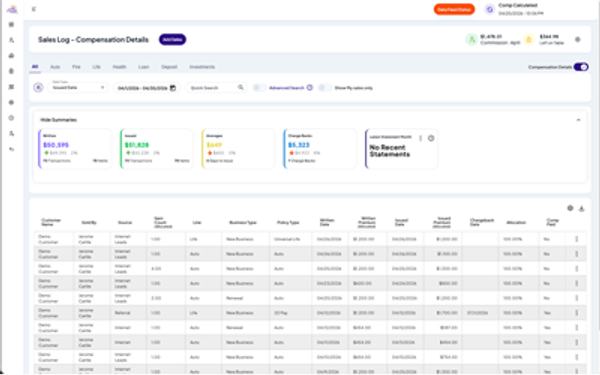This screenshot has width=600, height=375.
Task: Enable the Advanced Search switch
Action: pyautogui.click(x=259, y=88)
